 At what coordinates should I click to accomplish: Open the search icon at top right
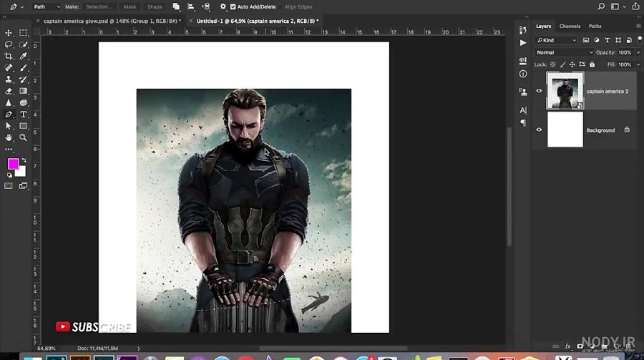tap(601, 6)
